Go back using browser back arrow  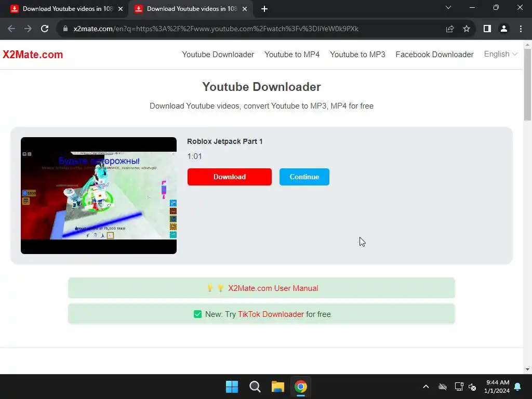(x=11, y=29)
